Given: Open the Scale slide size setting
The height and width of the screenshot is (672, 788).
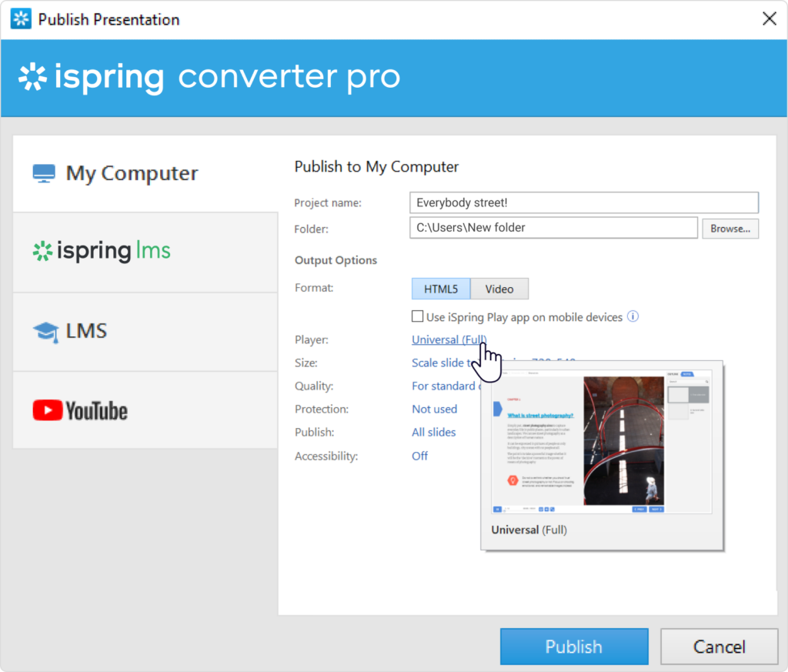Looking at the screenshot, I should click(441, 363).
